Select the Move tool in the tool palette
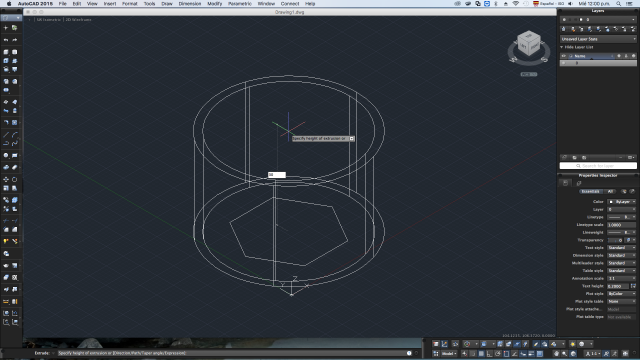Viewport: 640px width, 360px height. point(6,179)
